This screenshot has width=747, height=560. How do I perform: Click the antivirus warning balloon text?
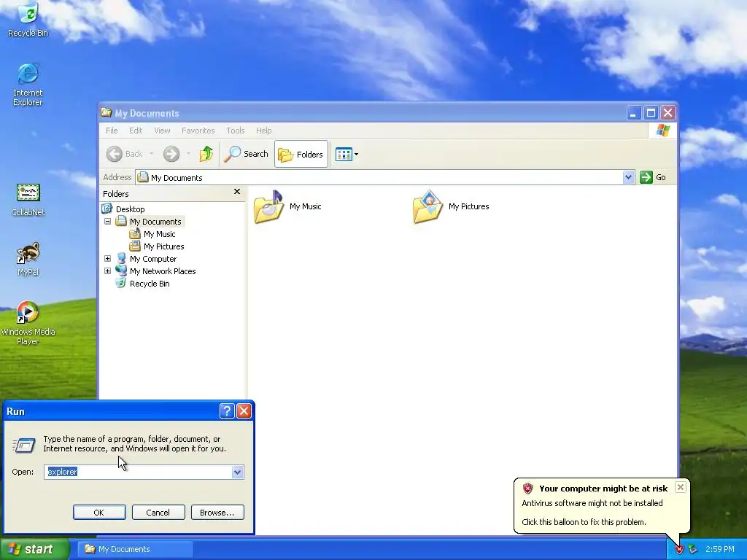(592, 503)
